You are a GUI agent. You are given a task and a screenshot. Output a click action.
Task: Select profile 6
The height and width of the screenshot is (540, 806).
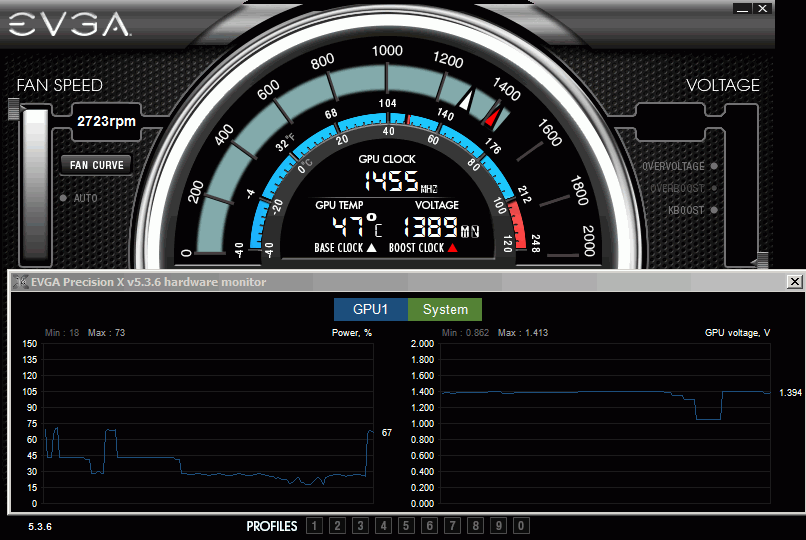point(429,526)
